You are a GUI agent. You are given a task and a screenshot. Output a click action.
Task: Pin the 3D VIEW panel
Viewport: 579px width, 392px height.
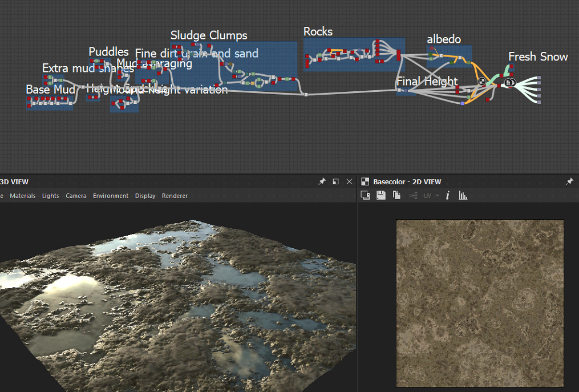(x=322, y=181)
